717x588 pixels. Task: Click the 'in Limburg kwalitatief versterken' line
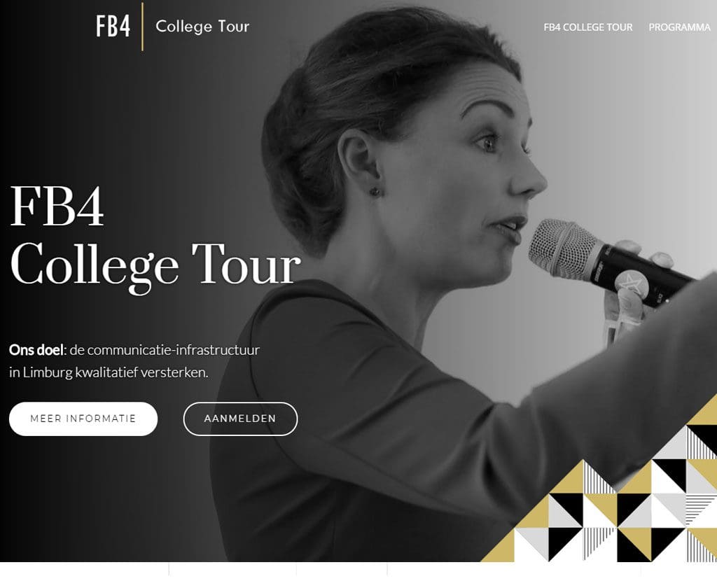(109, 372)
